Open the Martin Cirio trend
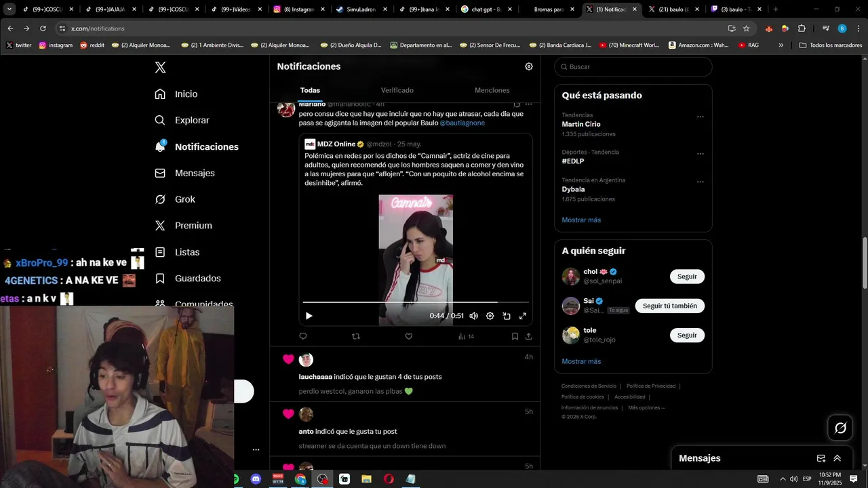This screenshot has height=488, width=868. coord(581,125)
